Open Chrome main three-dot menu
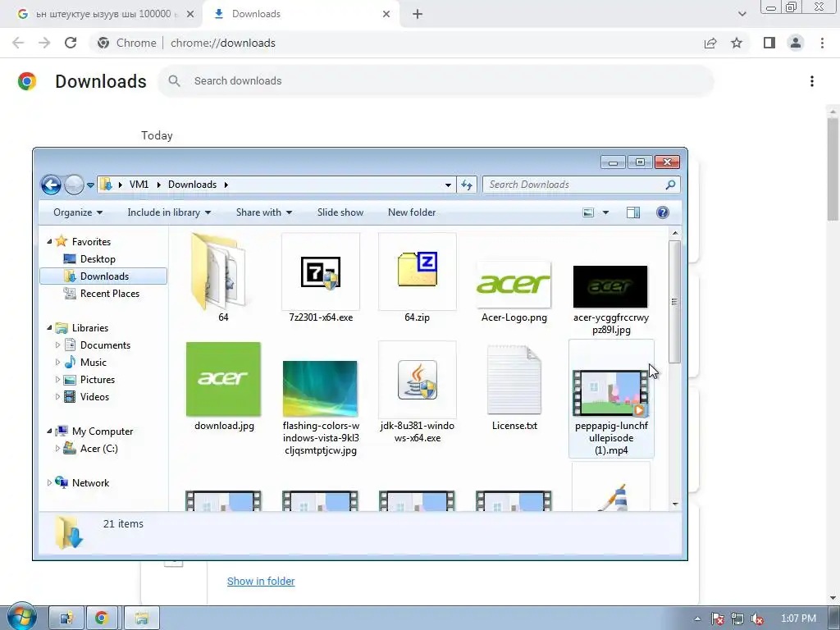The width and height of the screenshot is (840, 630). pos(822,43)
